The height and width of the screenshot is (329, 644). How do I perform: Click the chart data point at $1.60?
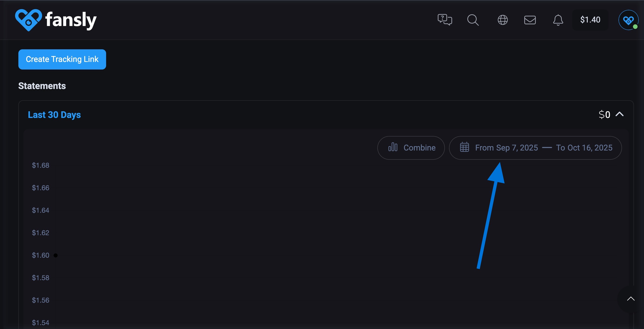(56, 255)
